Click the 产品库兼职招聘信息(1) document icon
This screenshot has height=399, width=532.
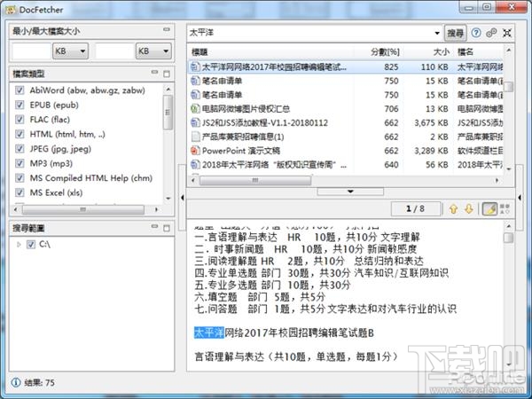[x=195, y=137]
